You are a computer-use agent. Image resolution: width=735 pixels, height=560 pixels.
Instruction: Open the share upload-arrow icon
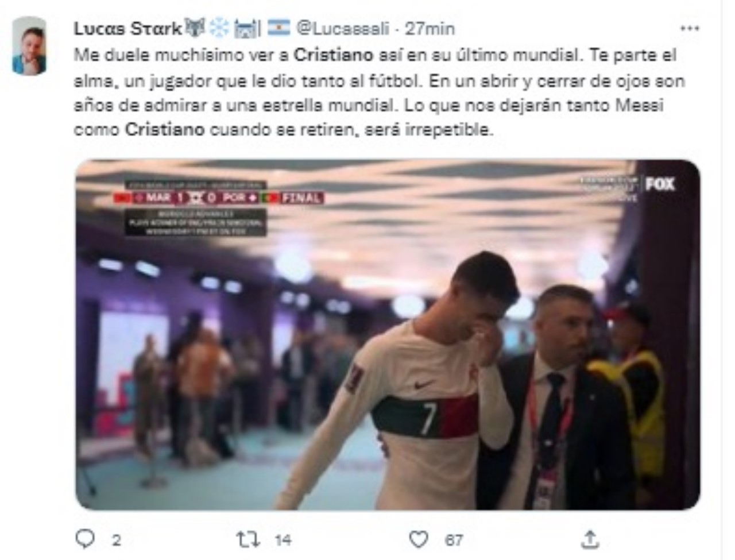pyautogui.click(x=589, y=539)
